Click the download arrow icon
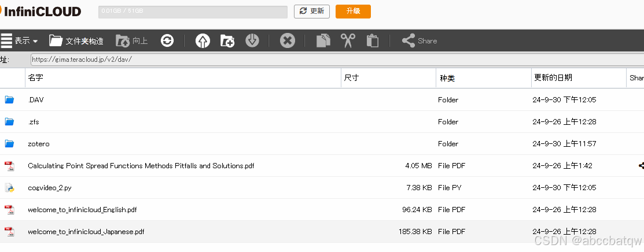 [x=252, y=40]
